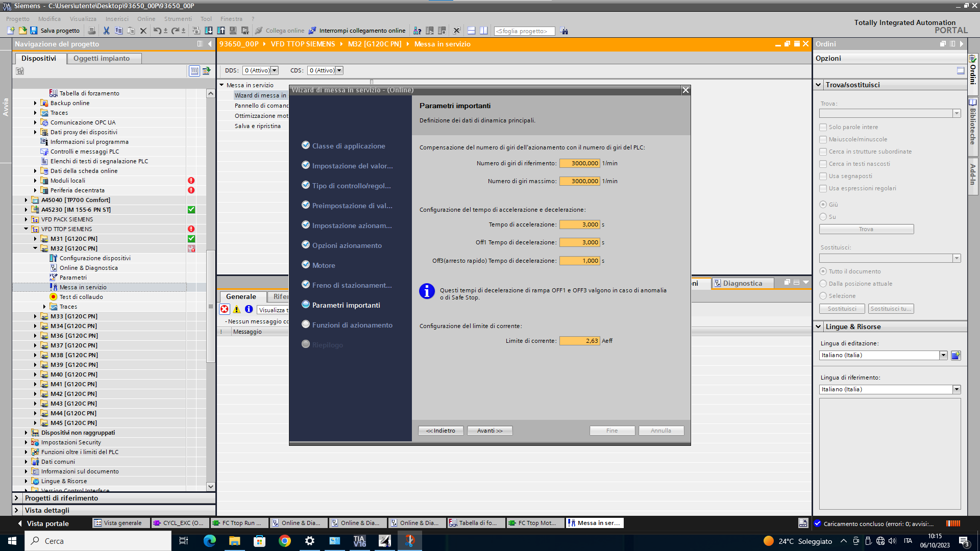Screen dimensions: 980x551
Task: Edit the Numero di giri massimo field
Action: 579,181
